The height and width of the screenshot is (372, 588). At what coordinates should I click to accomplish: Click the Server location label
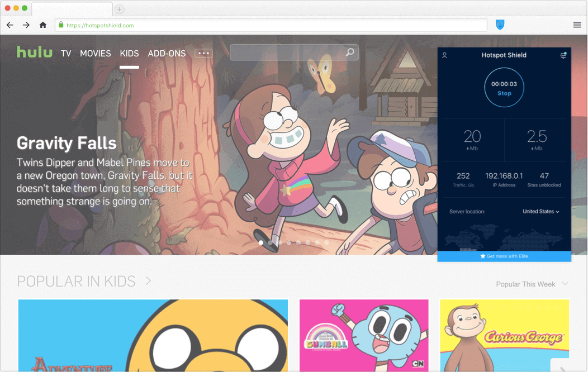(x=467, y=212)
